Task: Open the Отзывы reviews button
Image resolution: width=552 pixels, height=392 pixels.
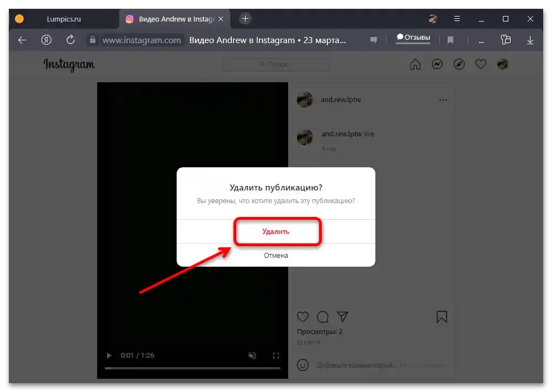Action: click(413, 38)
